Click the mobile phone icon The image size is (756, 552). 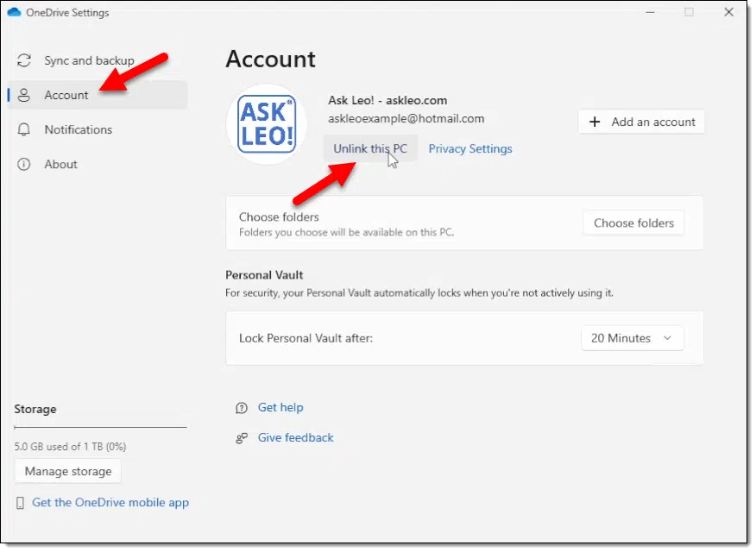pos(20,503)
